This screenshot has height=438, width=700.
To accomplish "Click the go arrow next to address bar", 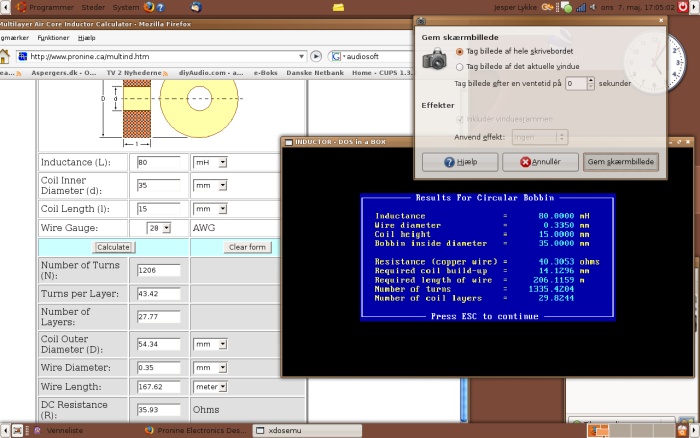I will click(316, 56).
